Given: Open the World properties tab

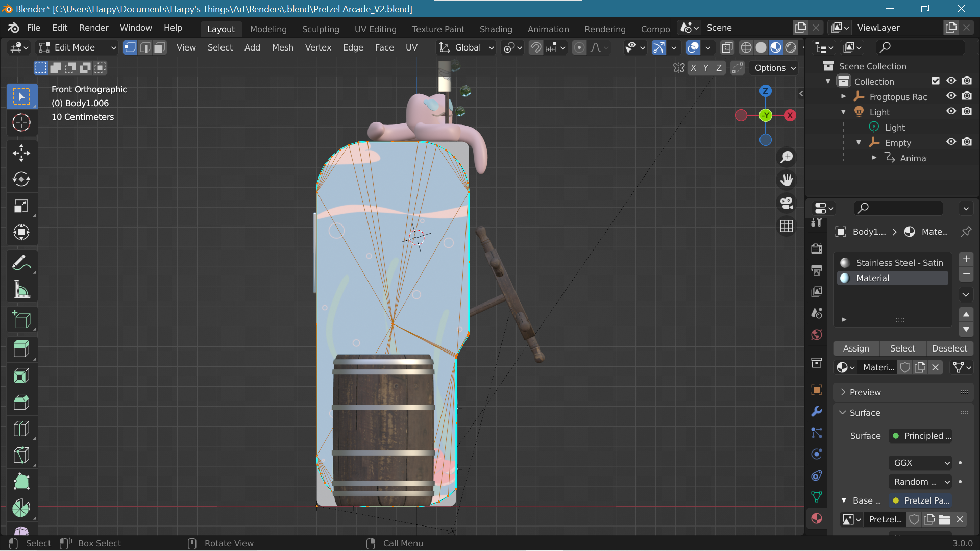Looking at the screenshot, I should point(817,335).
